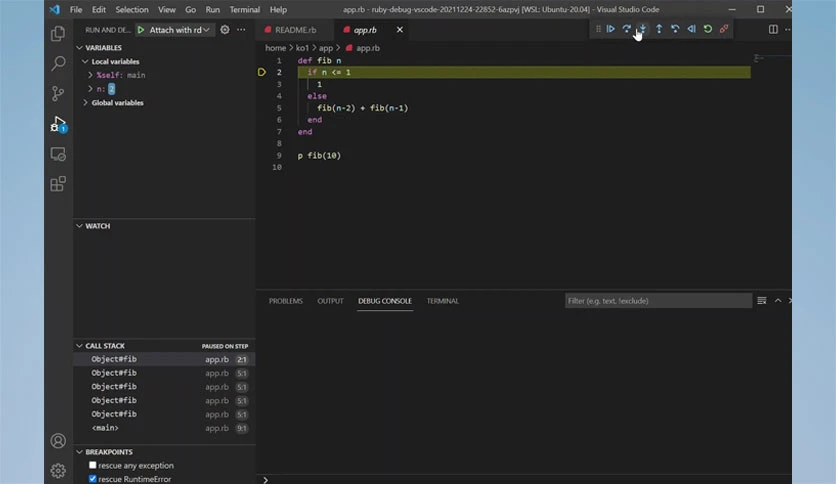Open the Remote Explorer view

58,154
